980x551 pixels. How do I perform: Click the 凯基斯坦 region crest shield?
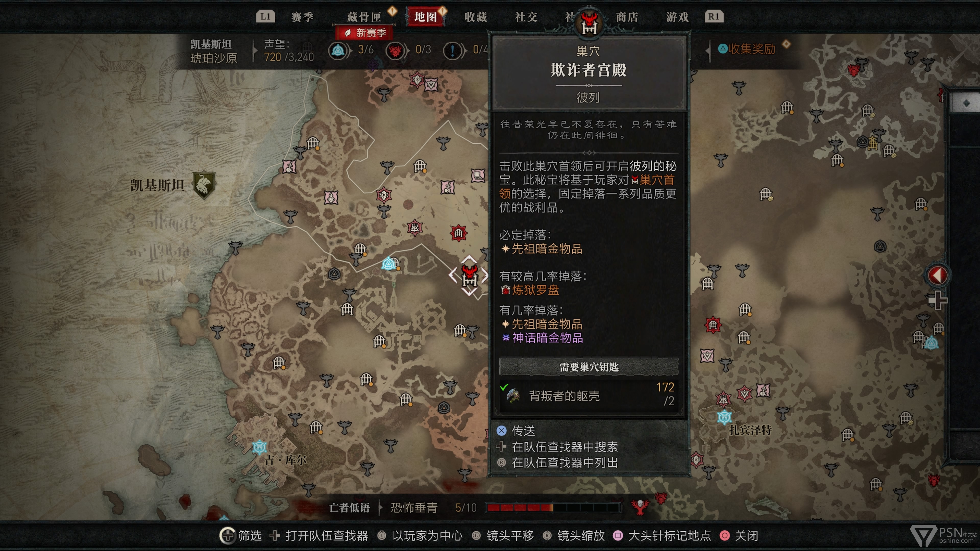(x=204, y=185)
